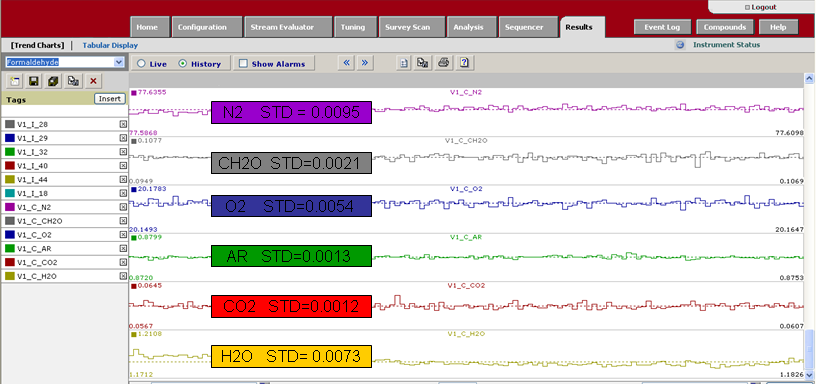Image resolution: width=816 pixels, height=384 pixels.
Task: Open the Instrument Status link
Action: (726, 45)
